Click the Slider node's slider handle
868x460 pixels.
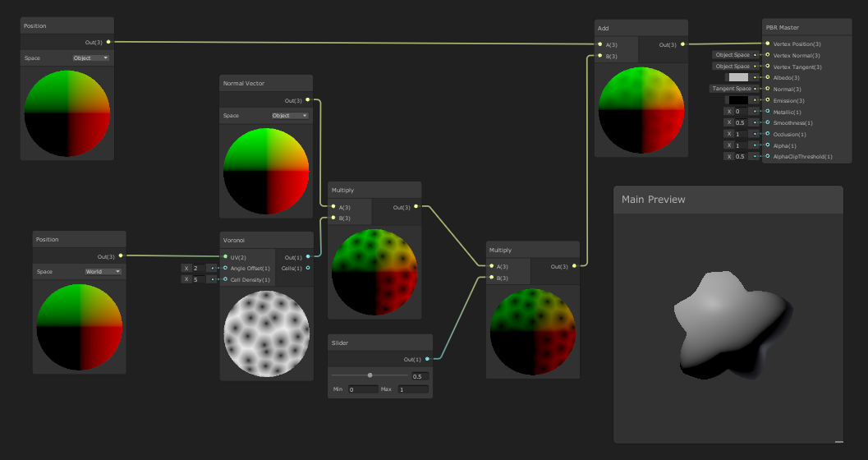coord(370,375)
